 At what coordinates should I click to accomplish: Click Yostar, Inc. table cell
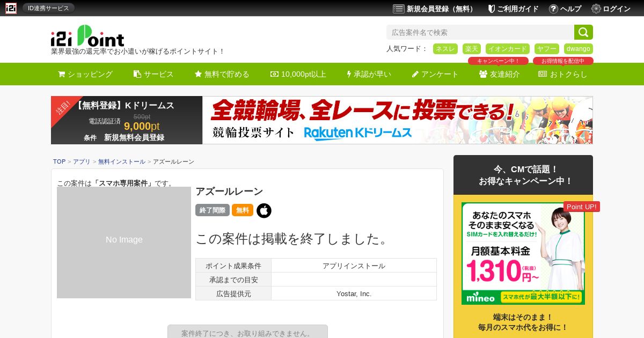pos(354,293)
